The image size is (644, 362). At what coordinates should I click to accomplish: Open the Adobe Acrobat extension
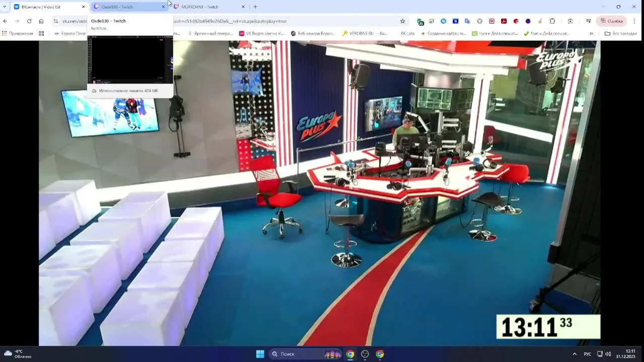504,21
